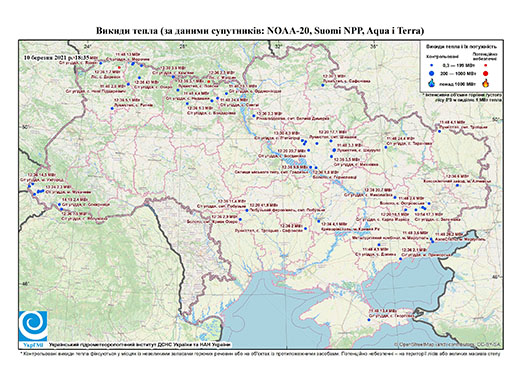The width and height of the screenshot is (520, 368).
Task: Click the large blue circle legend symbol for 200–1000 МВт
Action: [x=431, y=73]
